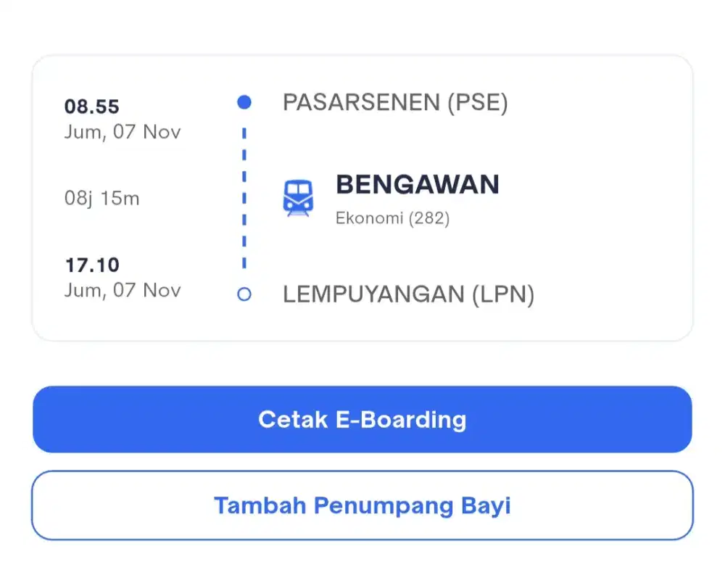Tap the PSE station code
This screenshot has width=725, height=588.
478,103
